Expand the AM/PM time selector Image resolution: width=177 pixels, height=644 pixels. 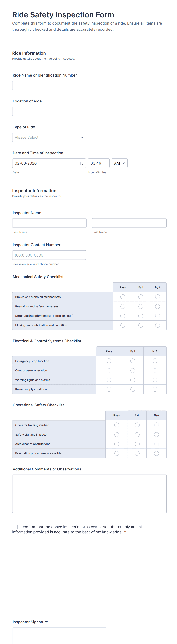(x=119, y=163)
